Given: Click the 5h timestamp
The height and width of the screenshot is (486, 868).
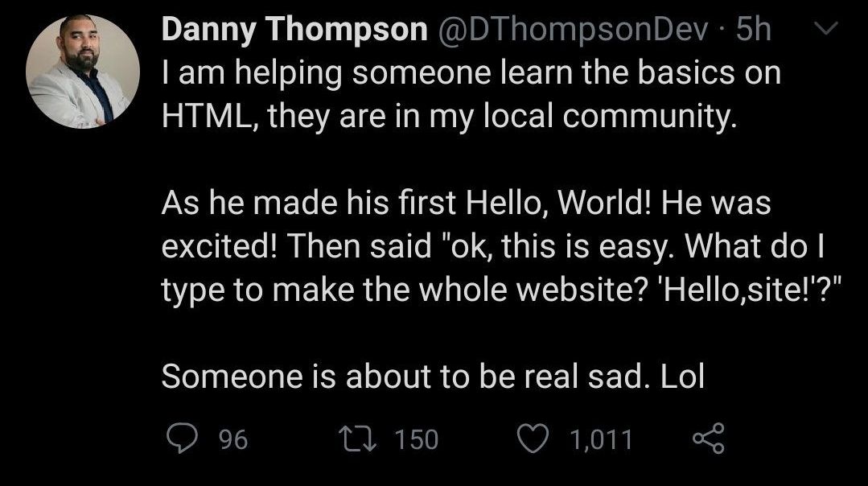Looking at the screenshot, I should tap(754, 31).
